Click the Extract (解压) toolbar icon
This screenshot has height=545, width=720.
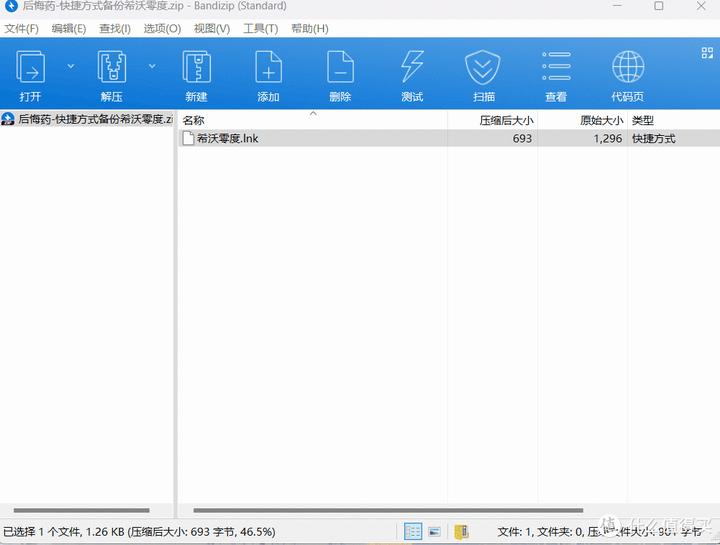click(x=112, y=67)
